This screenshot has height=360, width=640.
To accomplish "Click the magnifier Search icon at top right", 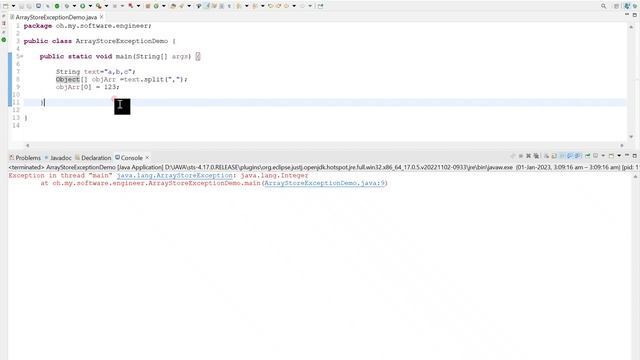I will (x=603, y=6).
